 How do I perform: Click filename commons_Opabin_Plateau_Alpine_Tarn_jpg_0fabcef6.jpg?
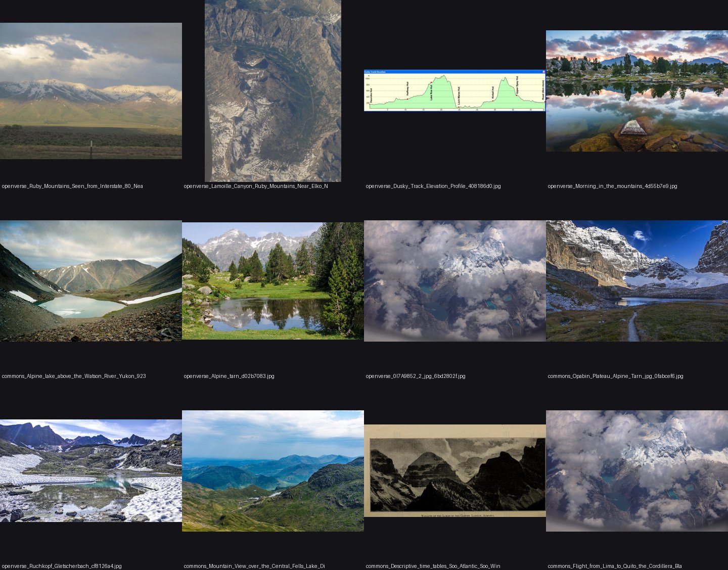615,376
